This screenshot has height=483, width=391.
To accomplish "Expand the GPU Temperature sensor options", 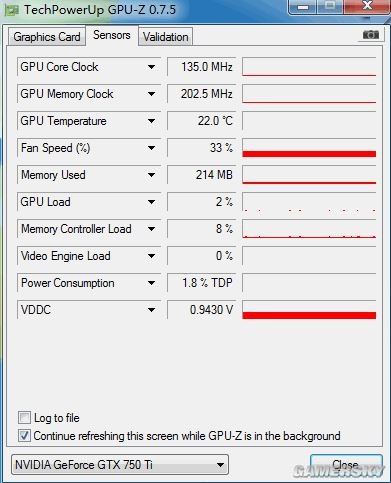I will 151,121.
